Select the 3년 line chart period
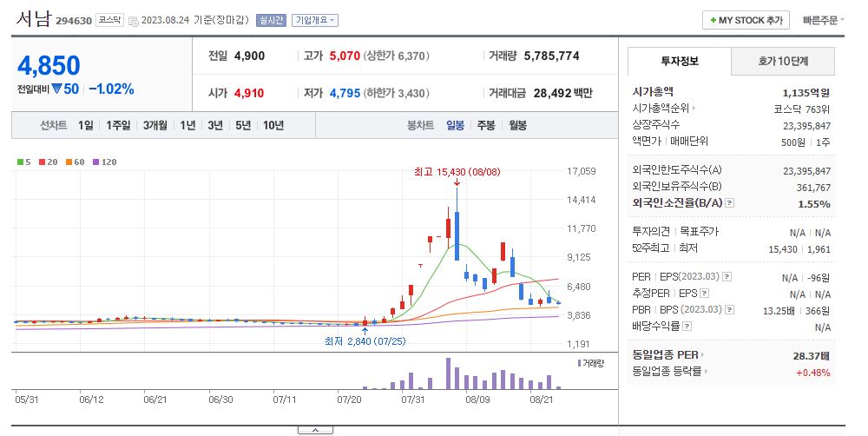This screenshot has height=436, width=868. point(215,126)
